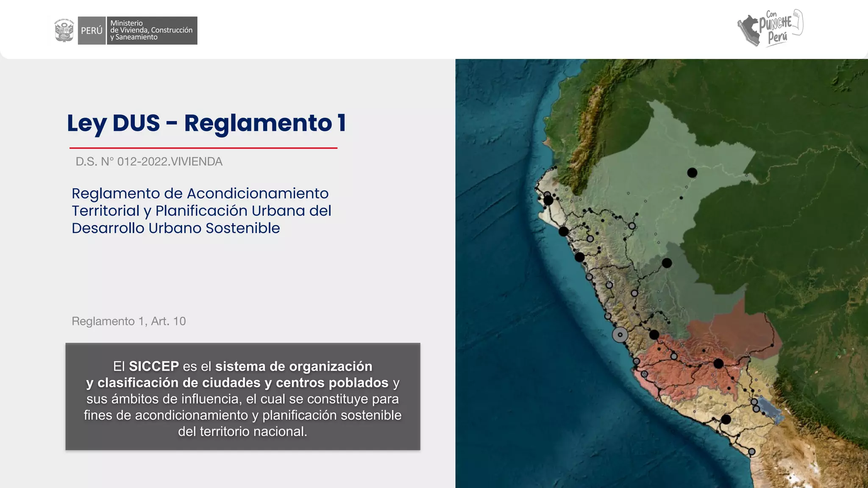Click the Ministerio de Vivienda, Construcción y Saneamiento label
The image size is (868, 488).
pyautogui.click(x=151, y=30)
